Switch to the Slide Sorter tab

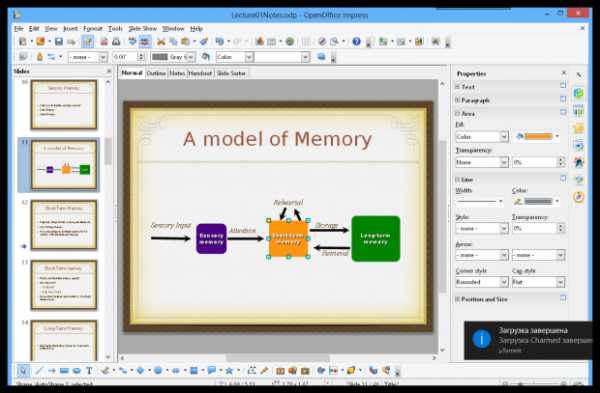(231, 73)
